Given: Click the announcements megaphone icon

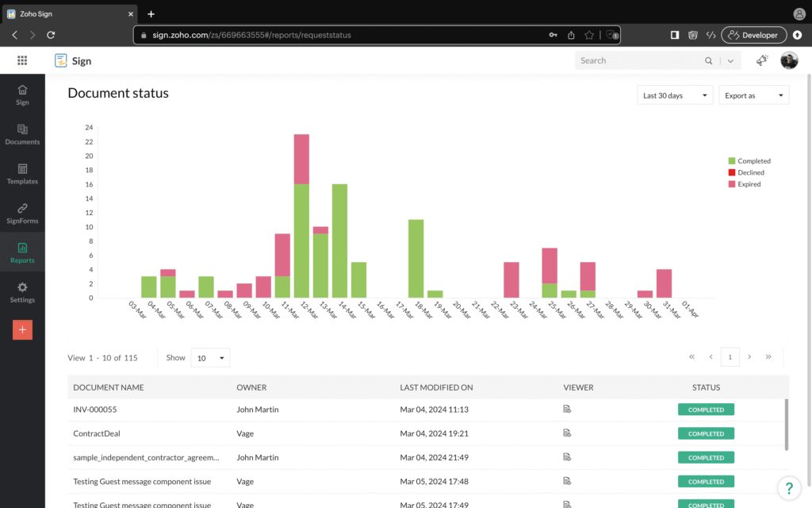Looking at the screenshot, I should click(x=762, y=61).
